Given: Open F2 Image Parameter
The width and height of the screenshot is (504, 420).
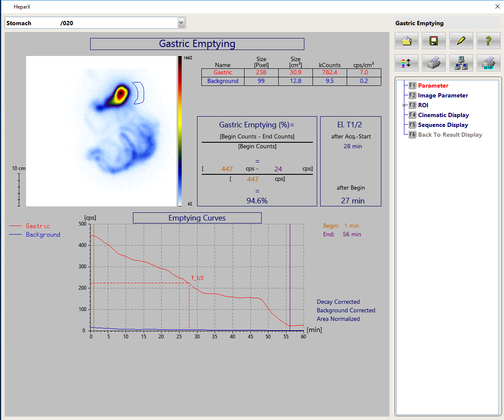Looking at the screenshot, I should tap(443, 95).
